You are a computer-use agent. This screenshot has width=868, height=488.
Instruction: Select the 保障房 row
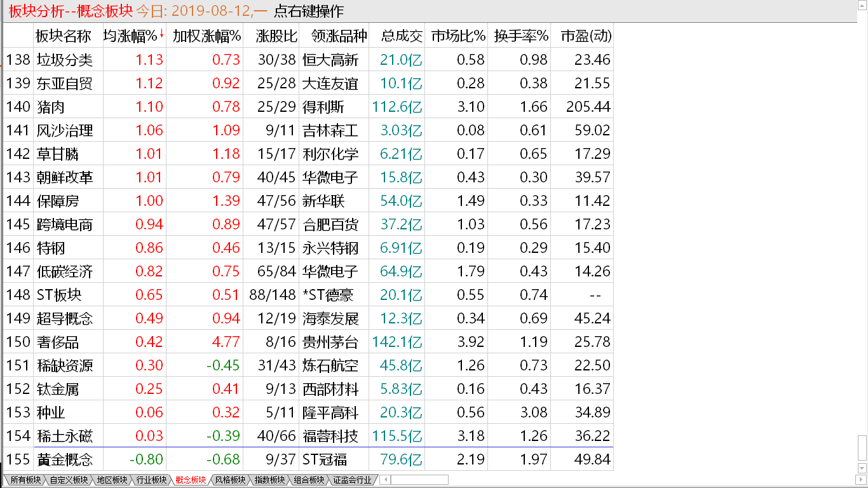pos(308,201)
